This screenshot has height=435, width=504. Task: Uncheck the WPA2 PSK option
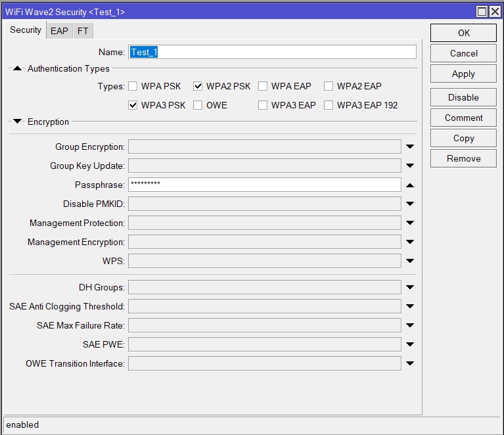coord(198,86)
